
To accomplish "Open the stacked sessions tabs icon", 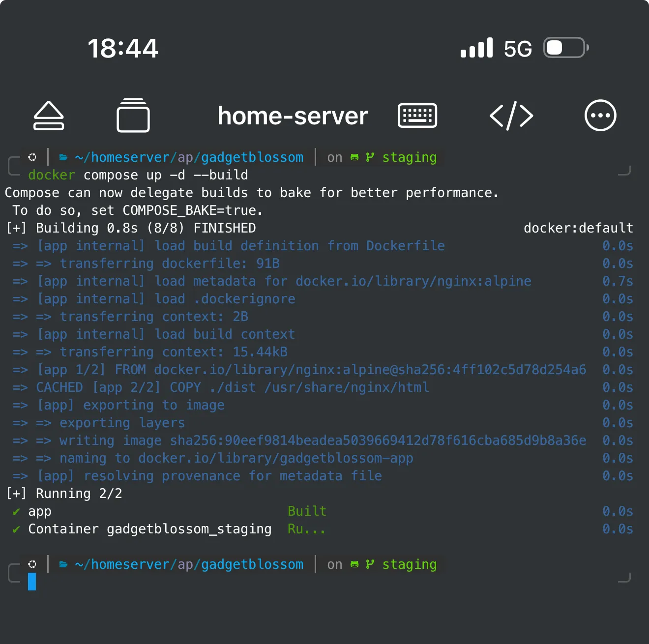I will tap(133, 116).
